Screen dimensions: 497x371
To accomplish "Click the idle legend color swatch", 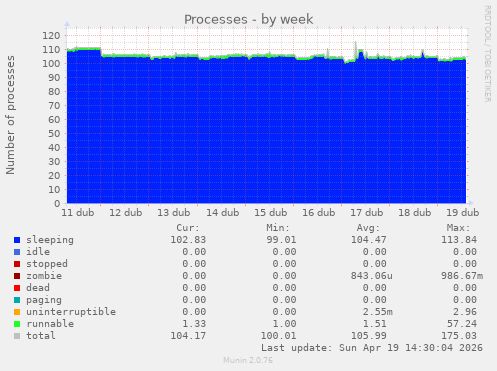I will click(17, 252).
